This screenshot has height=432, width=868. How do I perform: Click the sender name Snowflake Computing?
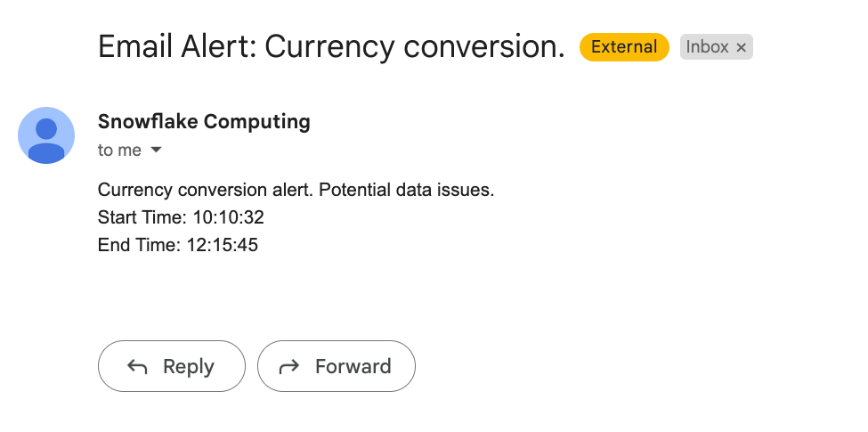[204, 122]
